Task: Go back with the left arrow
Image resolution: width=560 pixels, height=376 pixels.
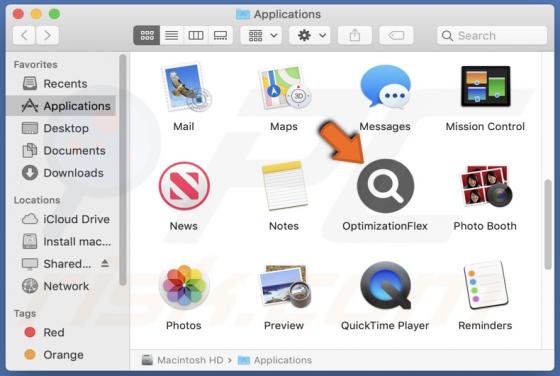Action: coord(24,35)
